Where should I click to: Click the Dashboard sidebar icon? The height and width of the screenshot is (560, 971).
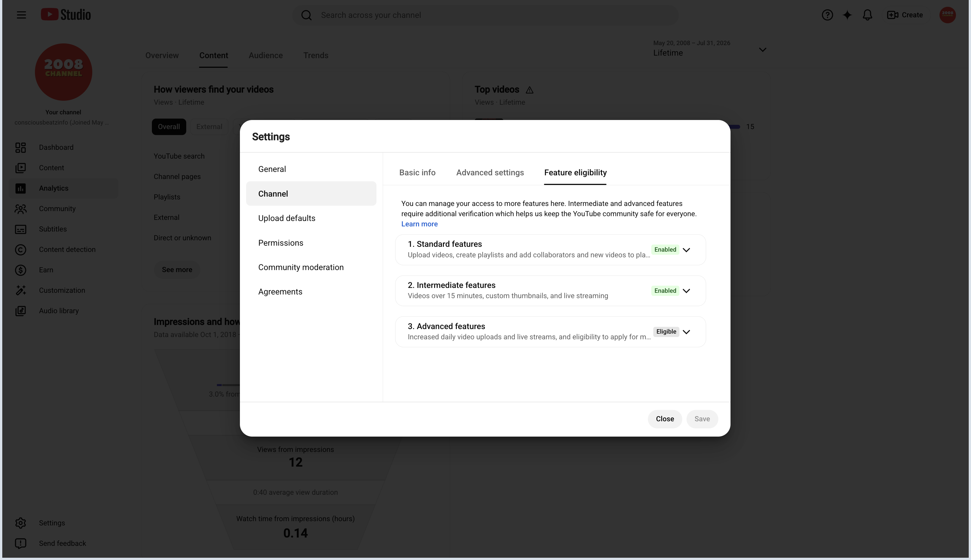click(x=21, y=147)
